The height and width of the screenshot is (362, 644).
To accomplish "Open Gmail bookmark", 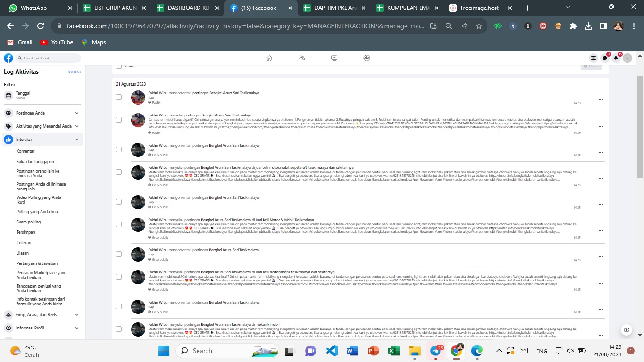I will click(x=20, y=42).
